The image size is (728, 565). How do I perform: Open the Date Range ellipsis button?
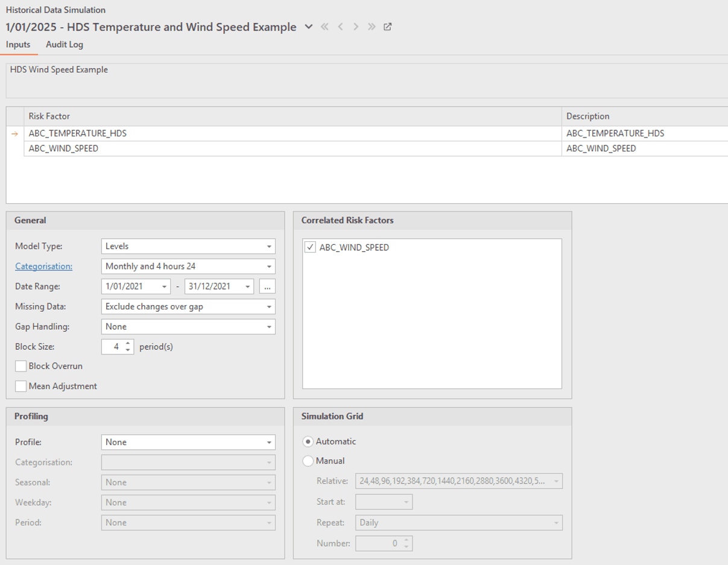tap(267, 286)
